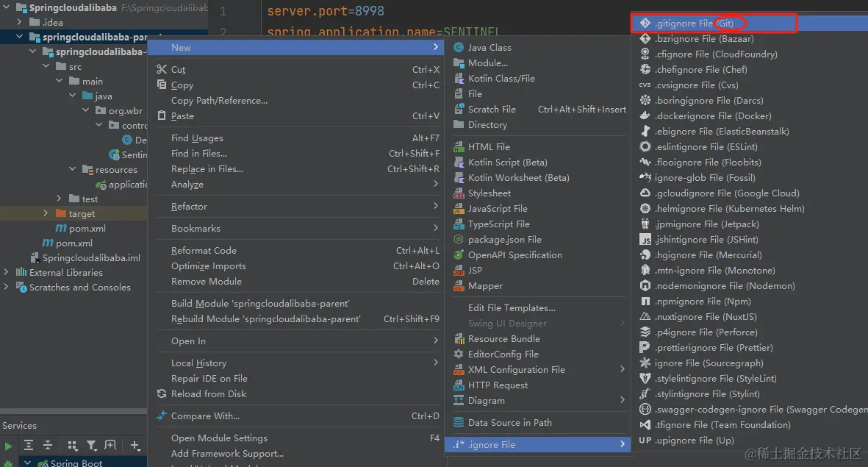Image resolution: width=868 pixels, height=467 pixels.
Task: Click the ESLint icon for .eslintignore
Action: 645,147
